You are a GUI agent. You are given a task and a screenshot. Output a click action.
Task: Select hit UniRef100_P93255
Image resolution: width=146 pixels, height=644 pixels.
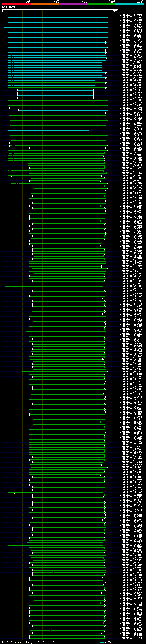131,72
